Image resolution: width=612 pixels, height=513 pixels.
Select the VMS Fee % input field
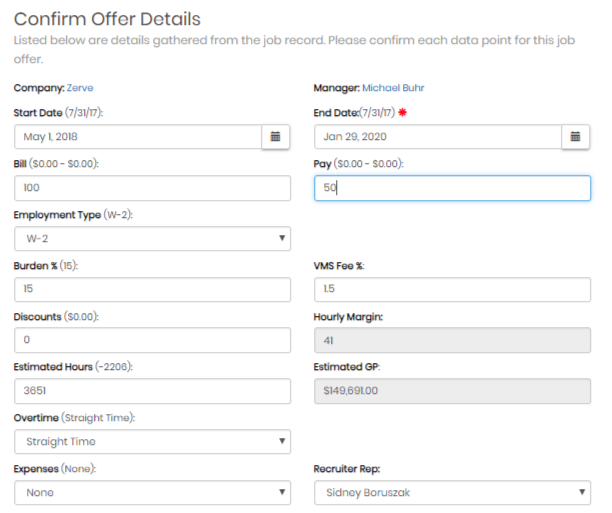[451, 289]
